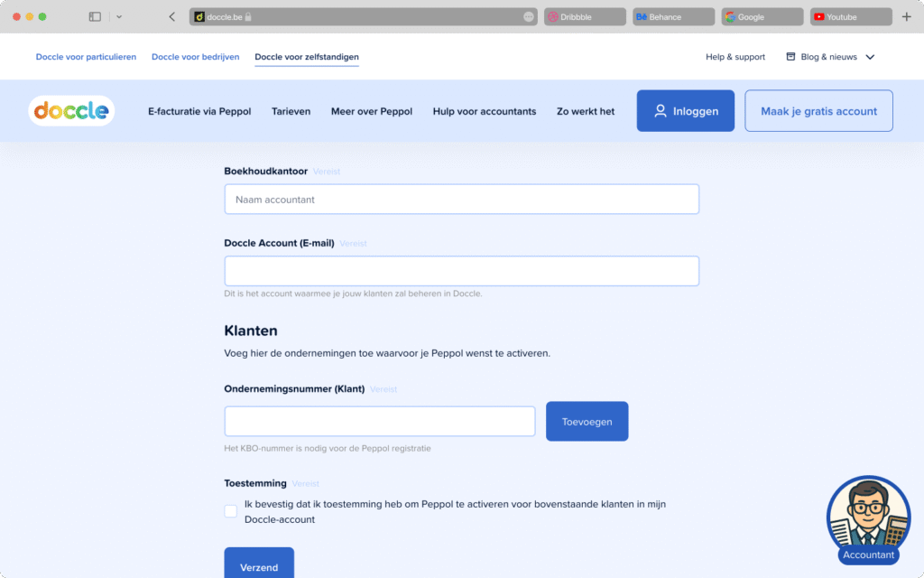The width and height of the screenshot is (924, 578).
Task: Go back using the browser back arrow
Action: click(171, 15)
